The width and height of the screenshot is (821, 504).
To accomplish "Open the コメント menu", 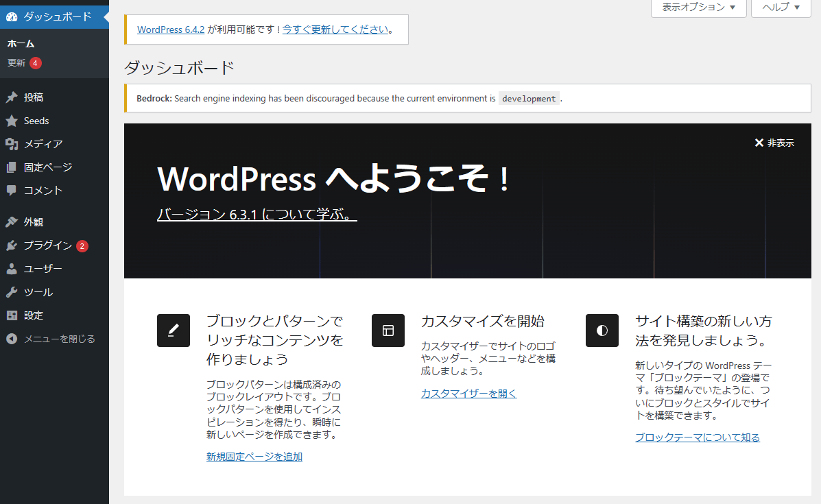I will 54,191.
